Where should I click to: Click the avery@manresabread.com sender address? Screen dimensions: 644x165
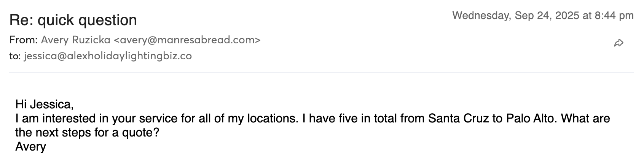(187, 40)
